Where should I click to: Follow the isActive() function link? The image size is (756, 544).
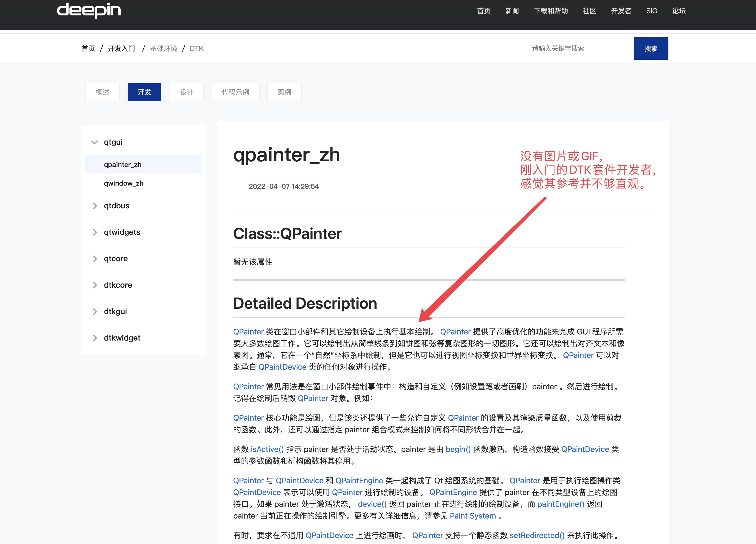point(267,449)
